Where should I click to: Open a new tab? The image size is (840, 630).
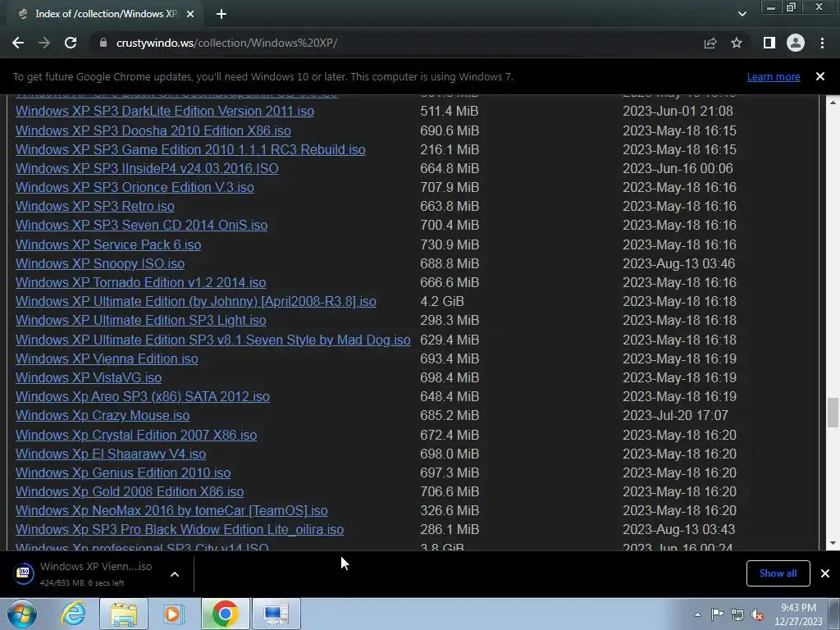221,14
